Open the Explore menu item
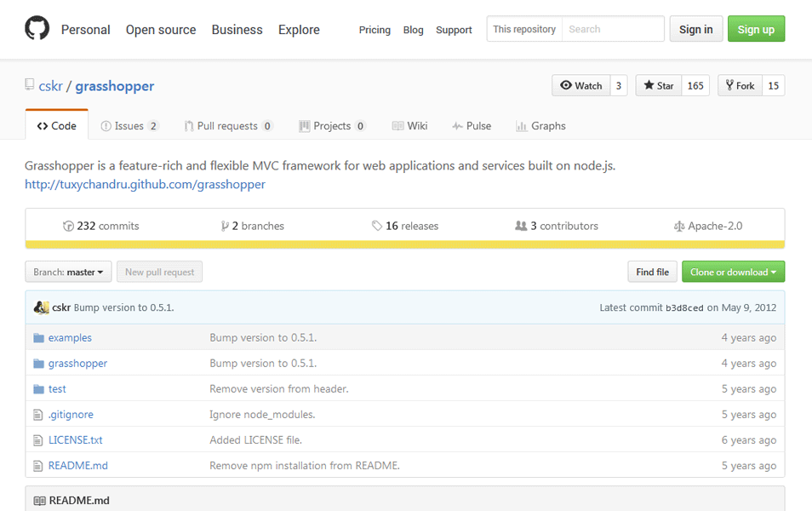The height and width of the screenshot is (511, 812). (x=299, y=30)
